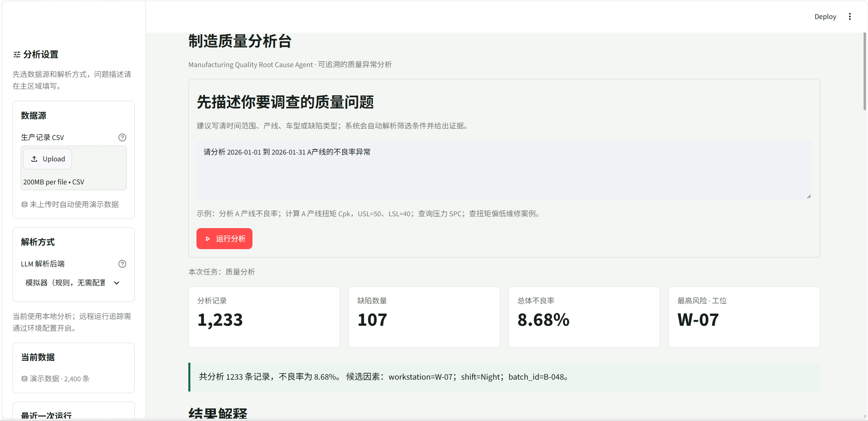Click the scroll-down arrow of the scrollbar

865,416
